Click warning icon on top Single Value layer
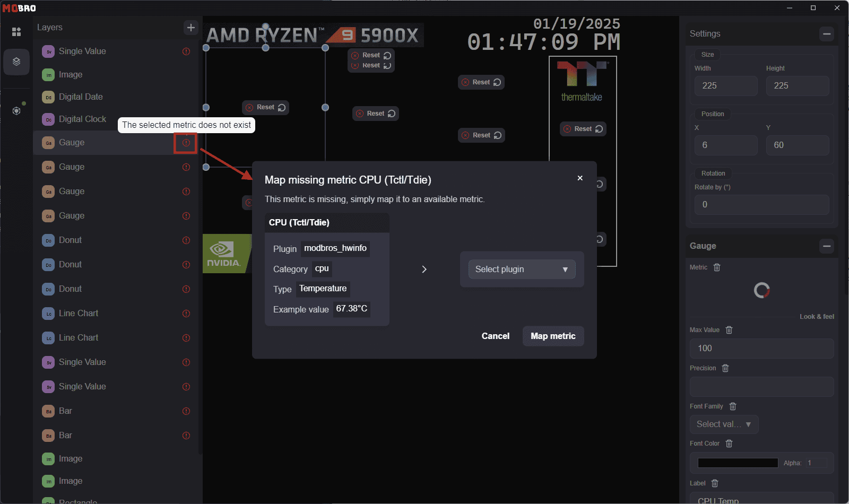This screenshot has height=504, width=849. click(186, 51)
